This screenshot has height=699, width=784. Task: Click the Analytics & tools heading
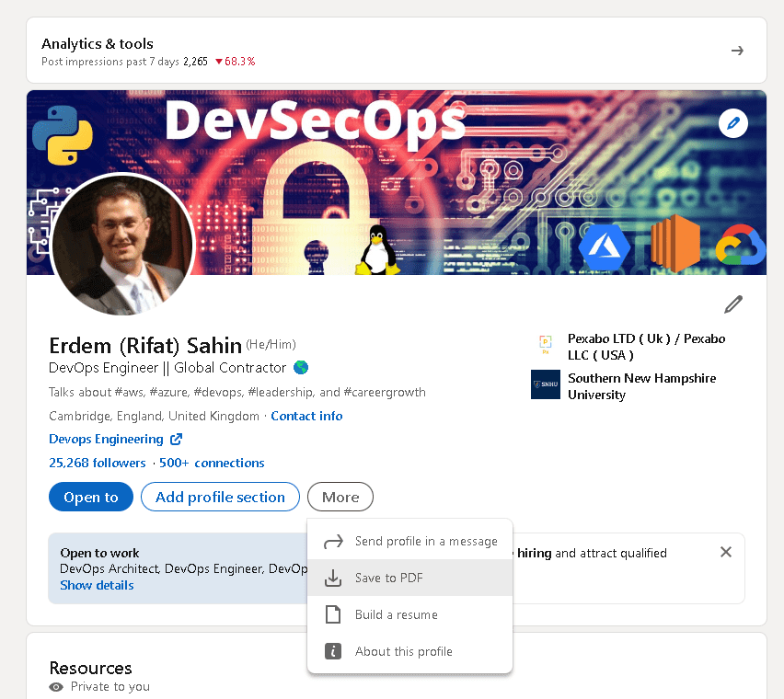97,43
